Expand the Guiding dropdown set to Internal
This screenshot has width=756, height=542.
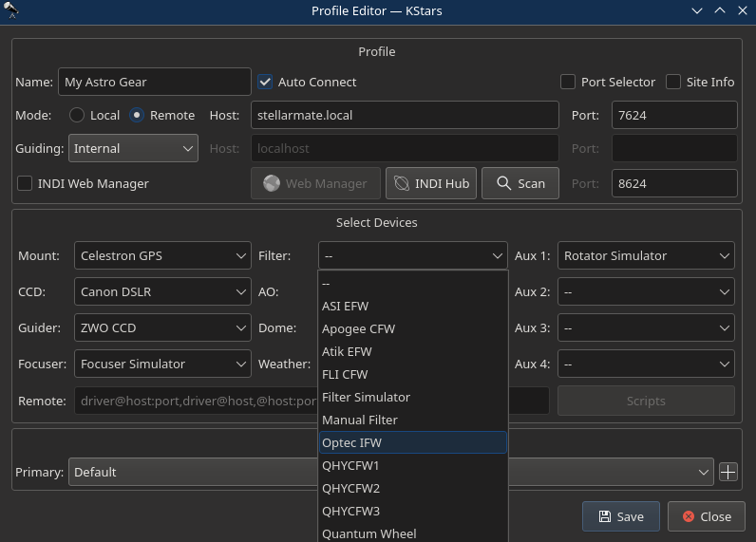tap(133, 148)
